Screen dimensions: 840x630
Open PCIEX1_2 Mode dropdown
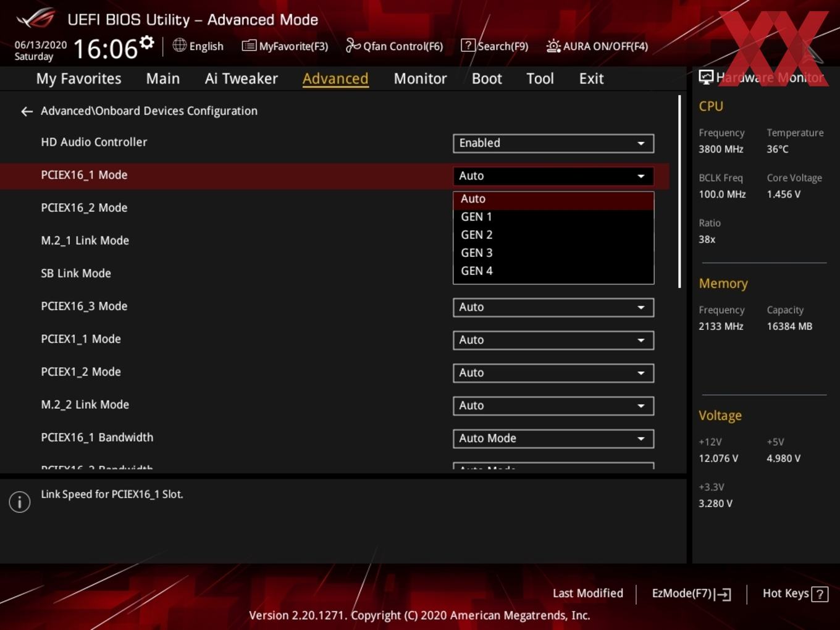click(553, 373)
